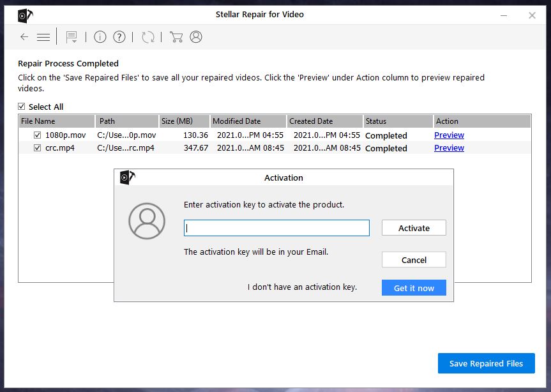551x392 pixels.
Task: Click Completed status of crc.mp4
Action: point(386,148)
